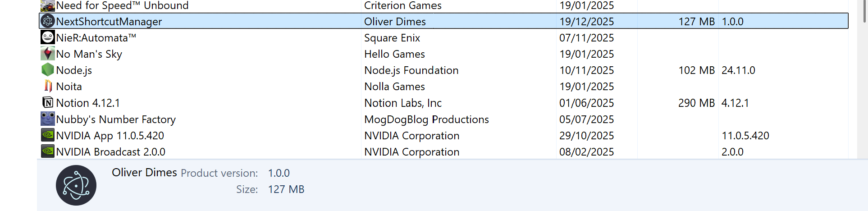
Task: Click the Nolla Games publisher cell
Action: [x=394, y=87]
